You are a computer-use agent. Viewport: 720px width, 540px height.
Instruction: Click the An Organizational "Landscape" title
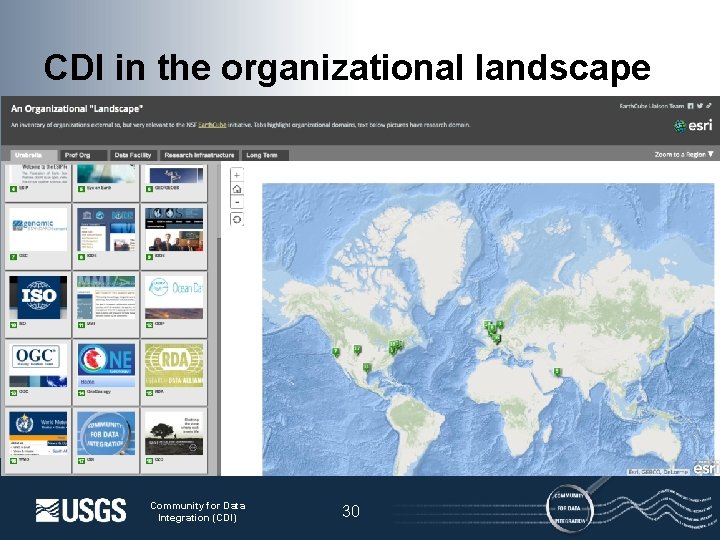(x=77, y=109)
